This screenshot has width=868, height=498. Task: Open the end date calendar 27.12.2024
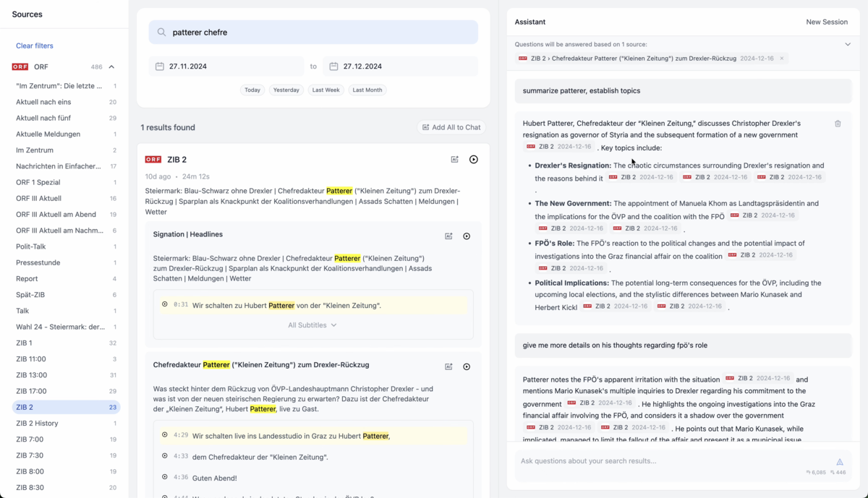(333, 66)
